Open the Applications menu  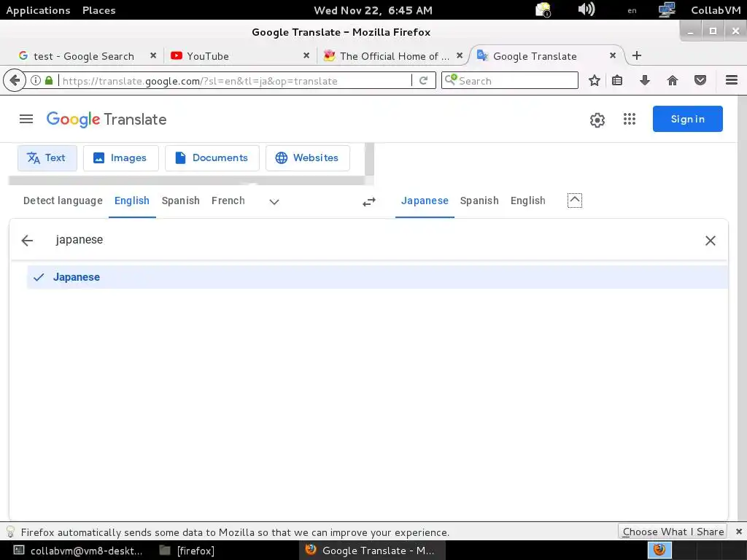[x=38, y=10]
